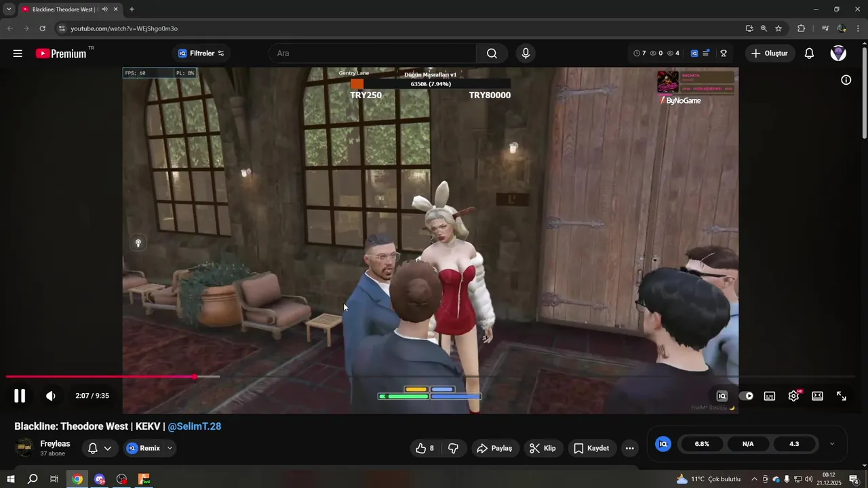Open Windows taskbar search

(x=33, y=479)
